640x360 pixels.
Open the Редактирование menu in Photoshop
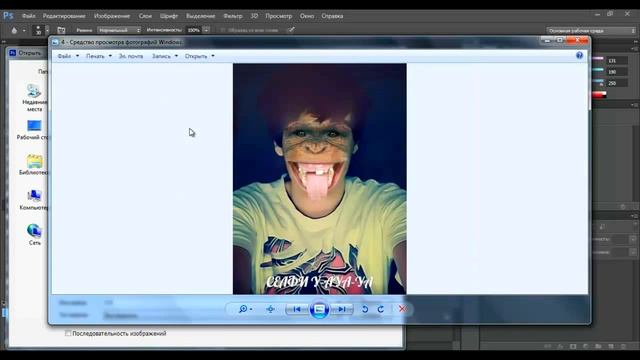click(x=64, y=16)
